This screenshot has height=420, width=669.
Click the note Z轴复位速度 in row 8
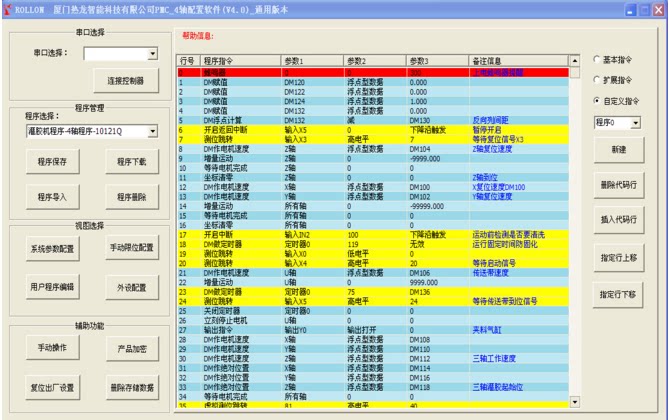click(x=492, y=149)
